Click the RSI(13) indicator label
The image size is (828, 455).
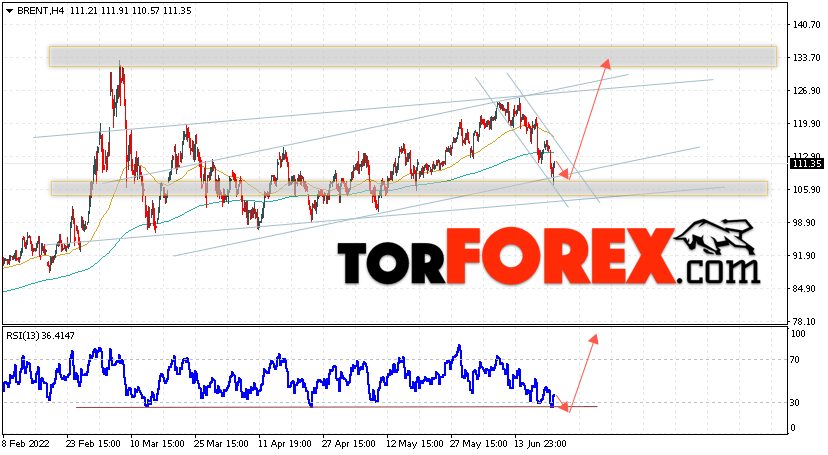tap(40, 335)
